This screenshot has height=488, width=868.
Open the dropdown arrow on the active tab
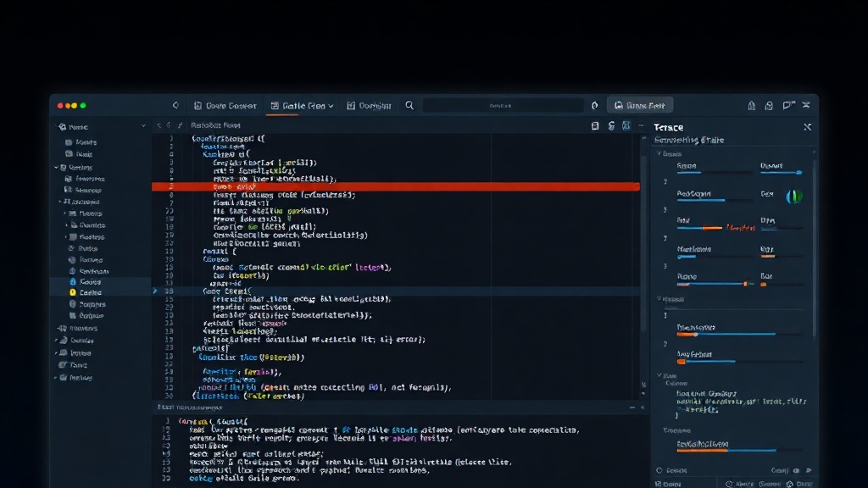[x=331, y=106]
